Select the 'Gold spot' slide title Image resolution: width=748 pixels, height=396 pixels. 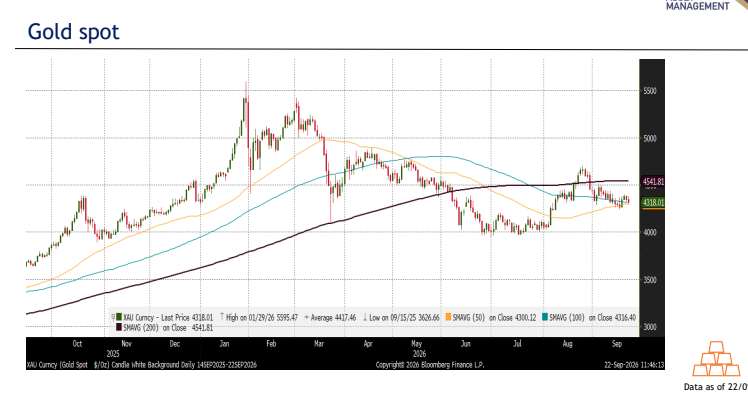point(73,31)
